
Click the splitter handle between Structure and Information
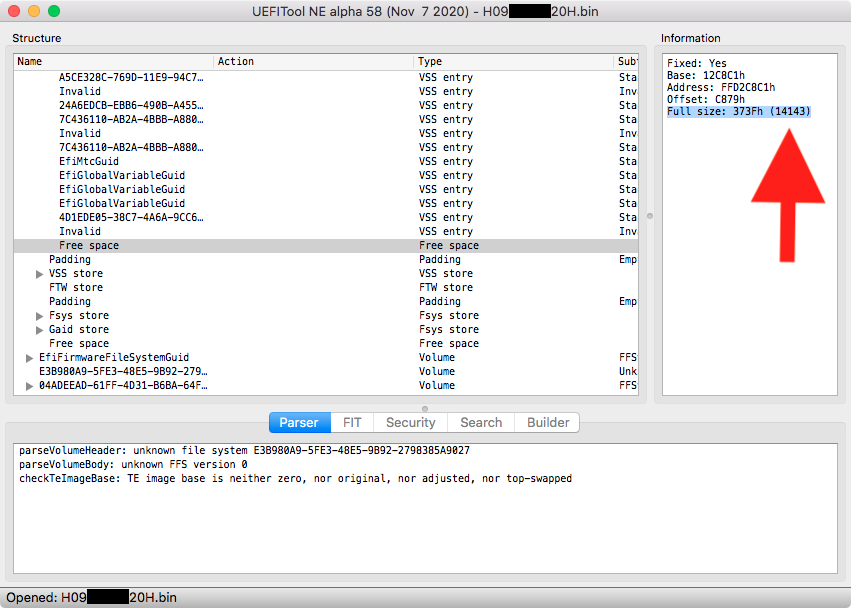650,216
